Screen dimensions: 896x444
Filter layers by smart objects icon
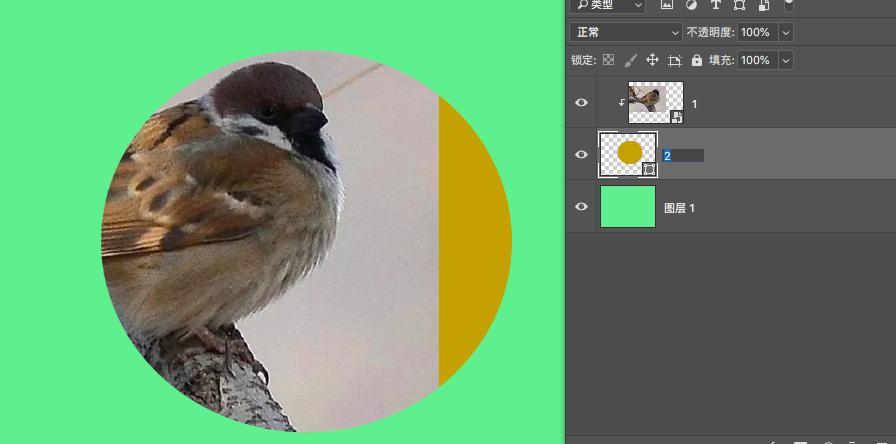click(764, 5)
